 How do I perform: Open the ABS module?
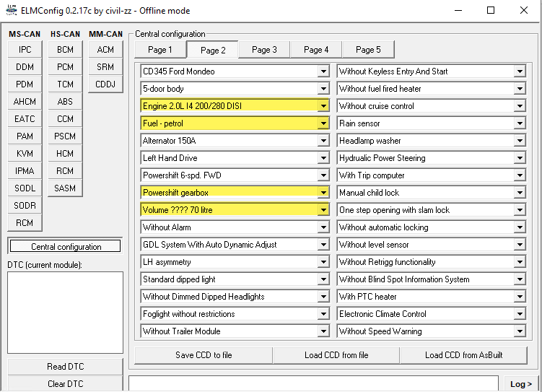(65, 102)
